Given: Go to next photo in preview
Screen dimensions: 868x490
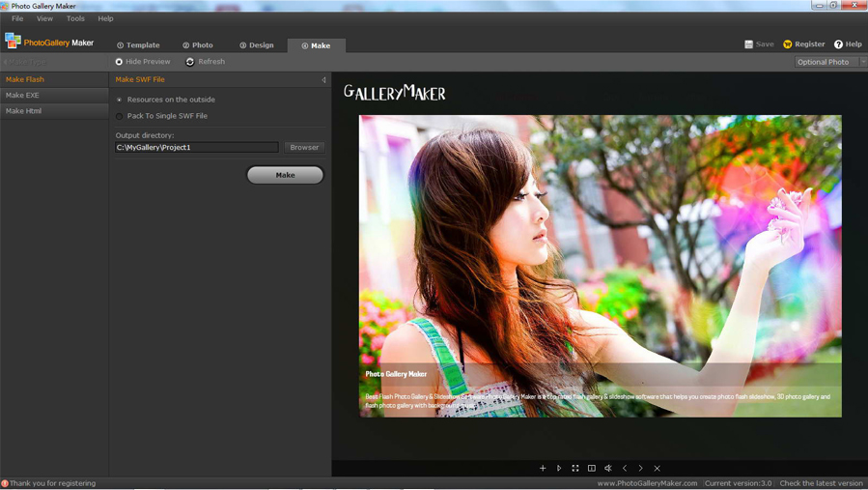Looking at the screenshot, I should [x=640, y=469].
